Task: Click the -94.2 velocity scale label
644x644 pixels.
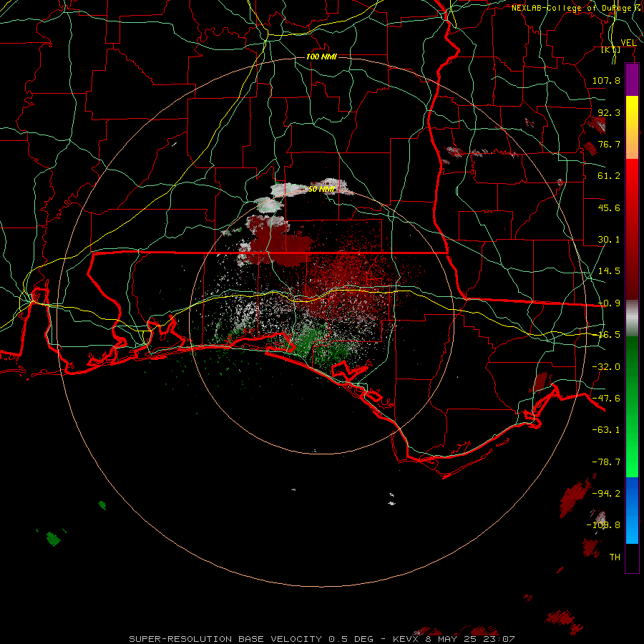Action: pyautogui.click(x=606, y=494)
